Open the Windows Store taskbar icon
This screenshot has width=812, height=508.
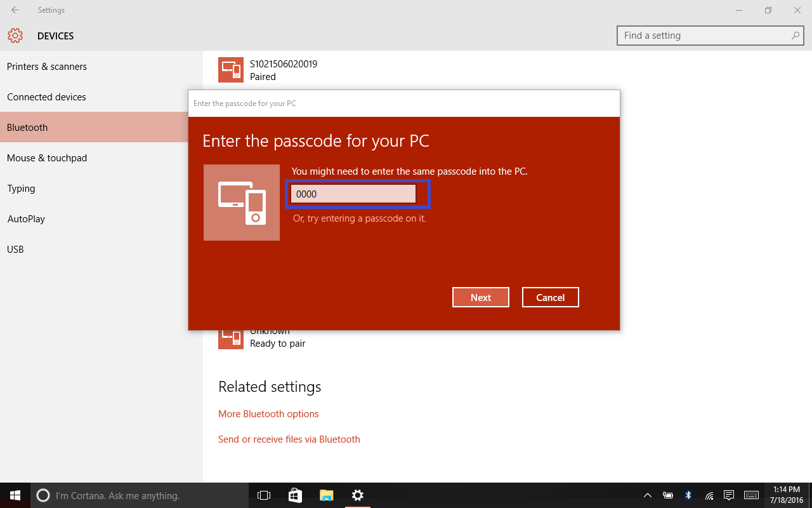tap(295, 495)
